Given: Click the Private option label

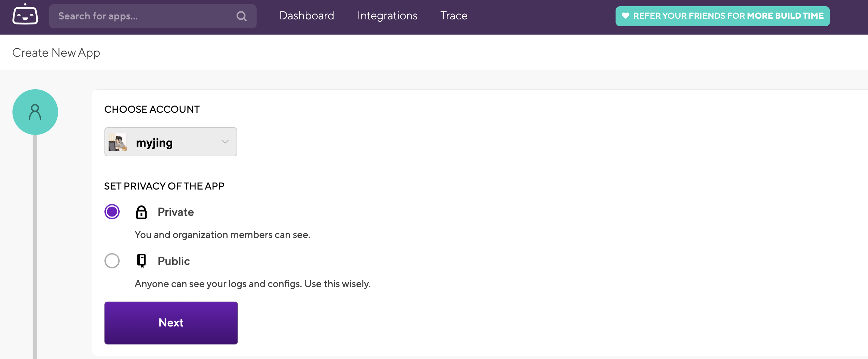Looking at the screenshot, I should pyautogui.click(x=176, y=212).
